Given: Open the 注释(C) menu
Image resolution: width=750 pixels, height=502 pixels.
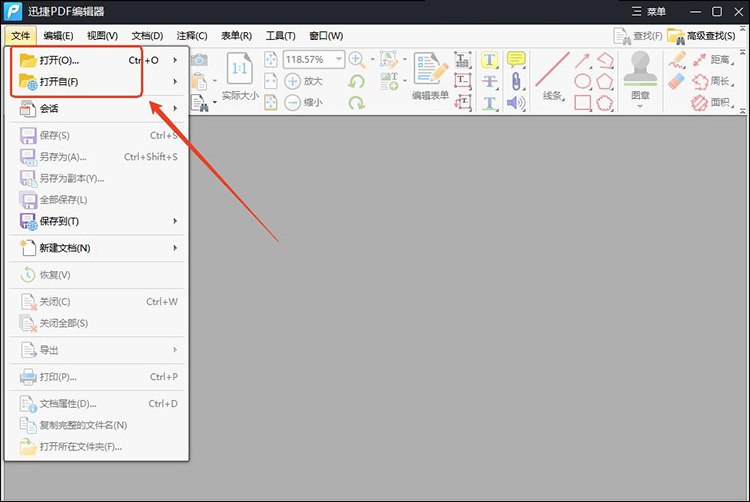Looking at the screenshot, I should coord(192,36).
